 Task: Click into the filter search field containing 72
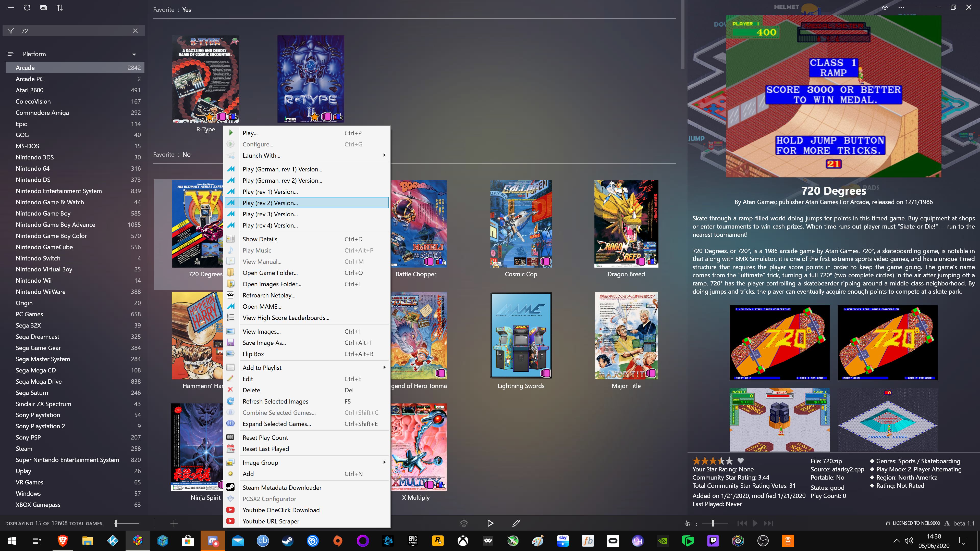(x=74, y=31)
